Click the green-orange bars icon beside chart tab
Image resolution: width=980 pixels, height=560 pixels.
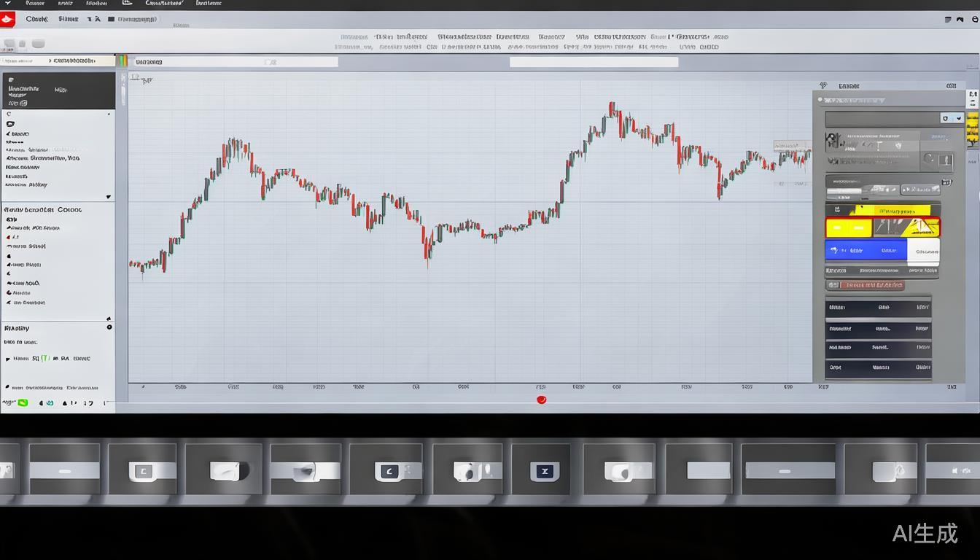coord(122,61)
